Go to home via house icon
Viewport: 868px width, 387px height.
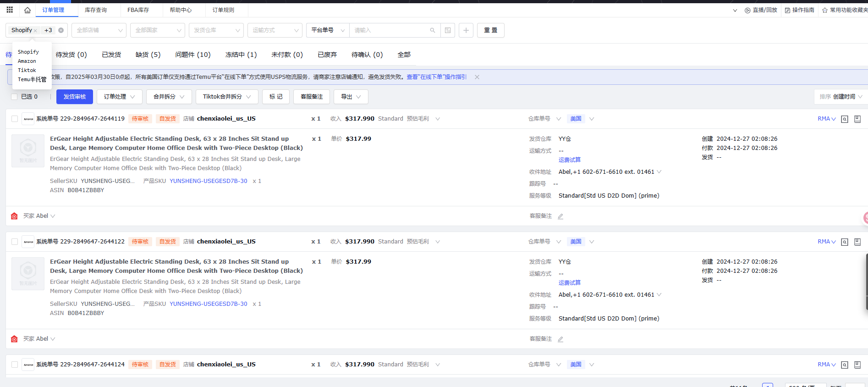[x=27, y=10]
